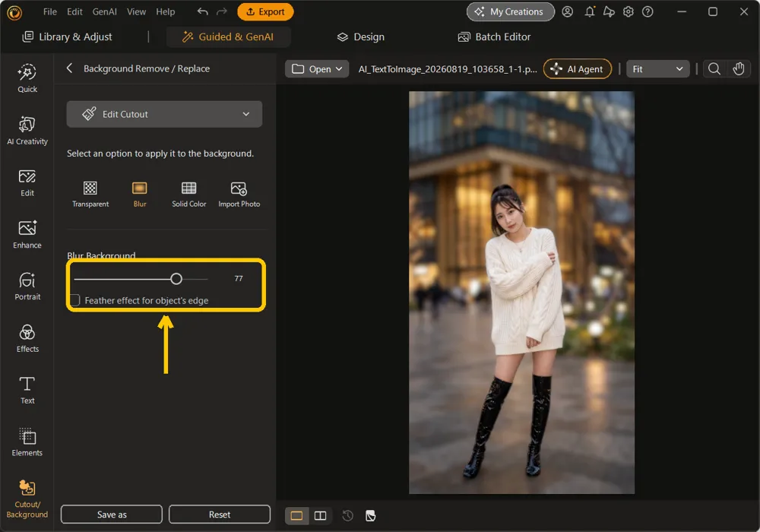Open the help question mark icon
Viewport: 760px width, 532px height.
point(648,11)
